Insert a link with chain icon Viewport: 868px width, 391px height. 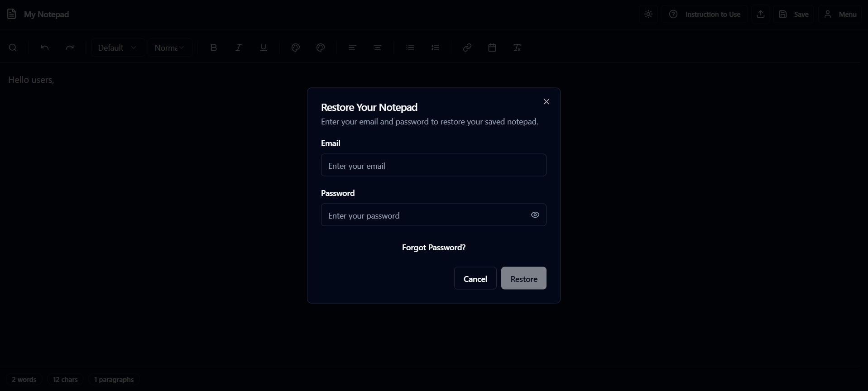(467, 48)
